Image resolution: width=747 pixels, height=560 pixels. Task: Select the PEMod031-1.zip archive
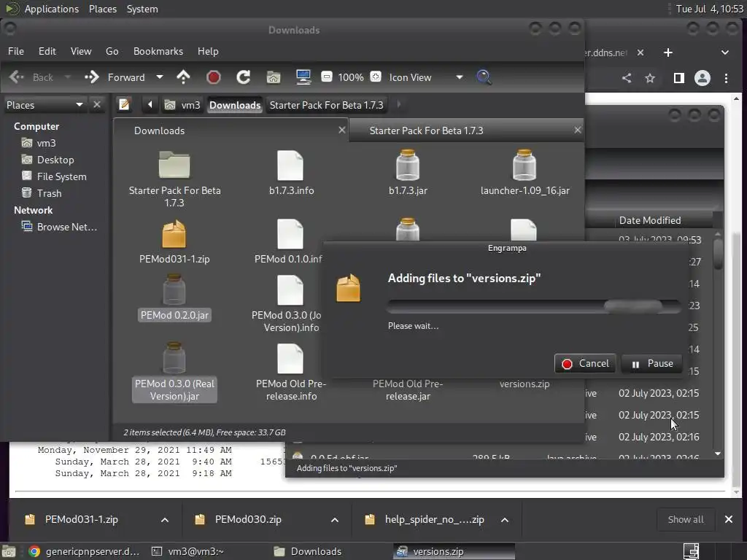point(174,241)
